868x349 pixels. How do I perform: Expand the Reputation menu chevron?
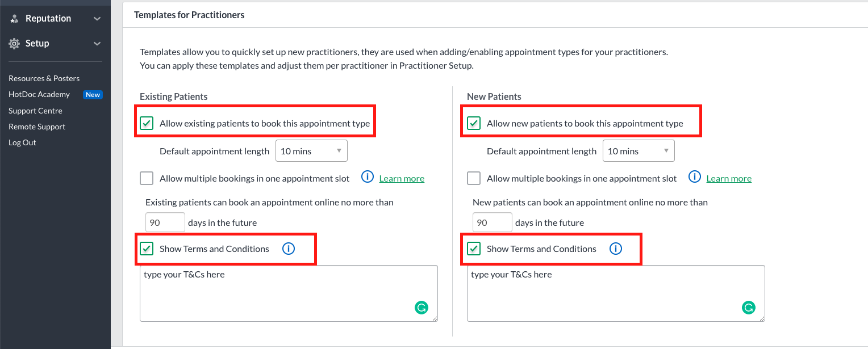click(x=97, y=19)
